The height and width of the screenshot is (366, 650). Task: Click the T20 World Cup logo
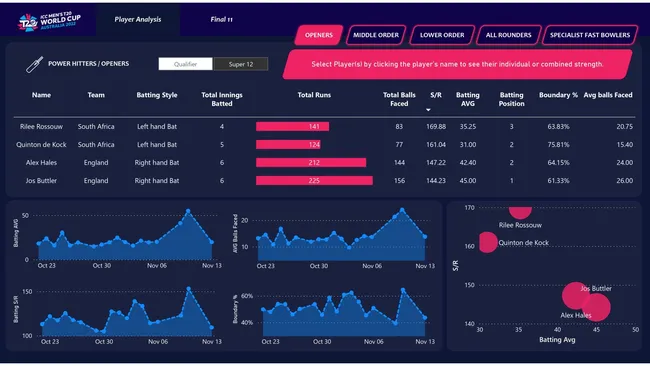pos(49,21)
